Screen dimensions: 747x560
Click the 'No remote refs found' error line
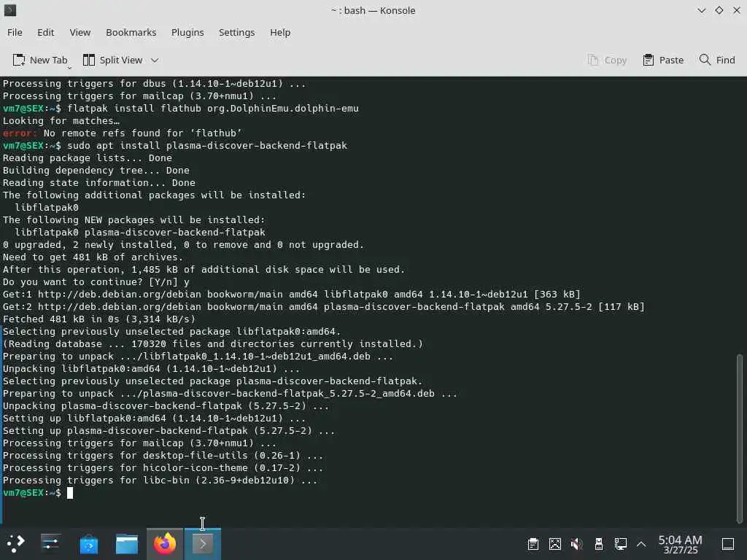(x=122, y=133)
